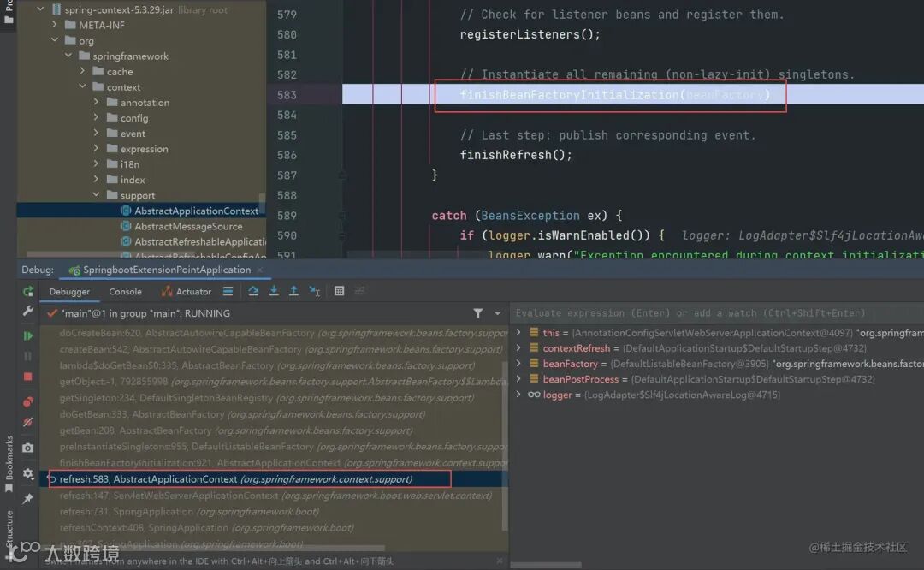Click the Rerun debug session icon
This screenshot has height=570, width=924.
[27, 291]
